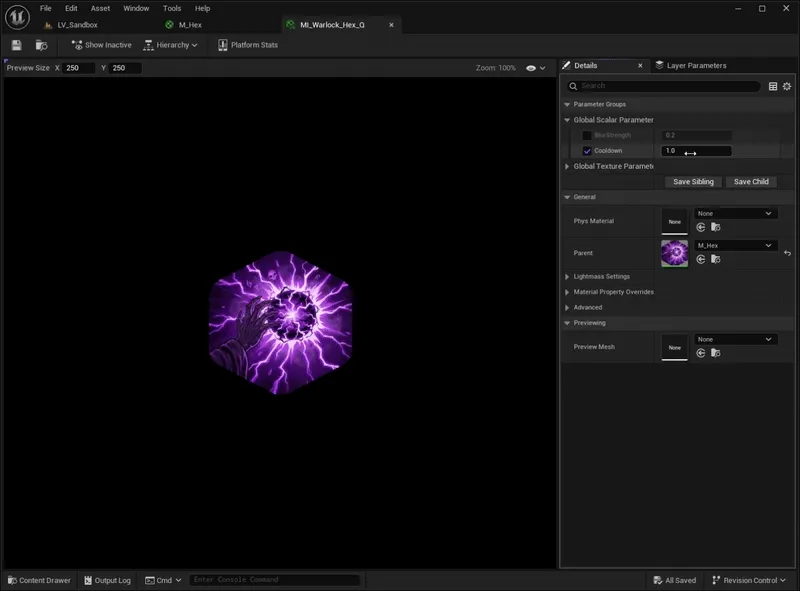Open the File menu
Viewport: 800px width, 591px height.
click(45, 8)
